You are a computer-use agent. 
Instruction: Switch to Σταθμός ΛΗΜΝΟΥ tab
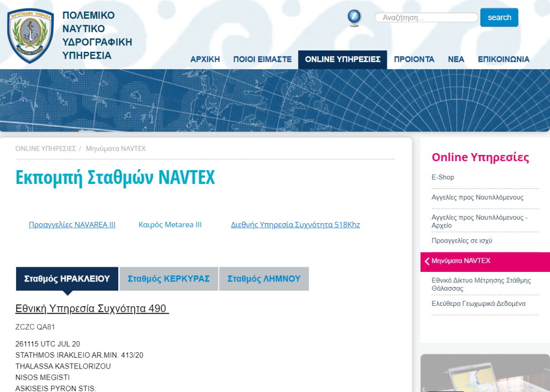(x=264, y=279)
